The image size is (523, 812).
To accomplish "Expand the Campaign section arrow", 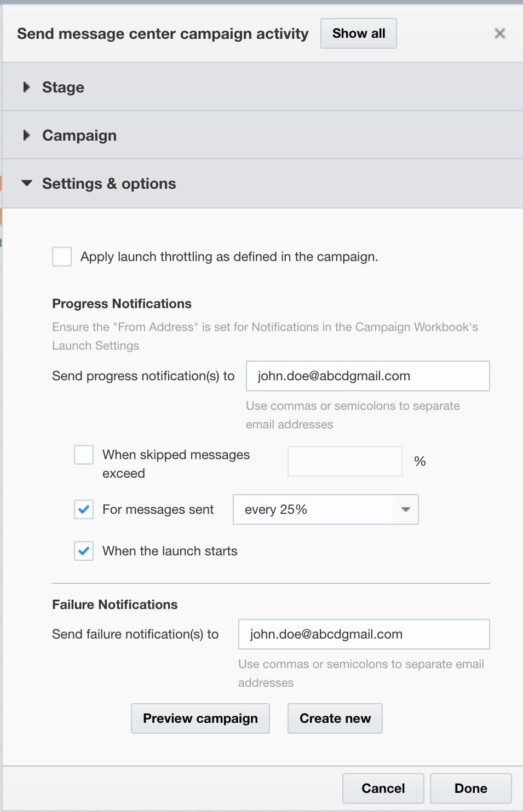I will point(26,135).
